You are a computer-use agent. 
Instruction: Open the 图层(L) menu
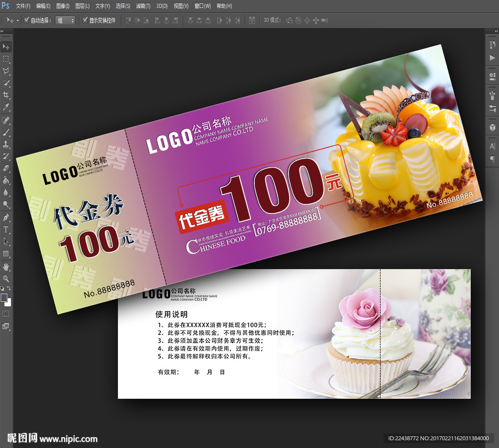pos(82,6)
